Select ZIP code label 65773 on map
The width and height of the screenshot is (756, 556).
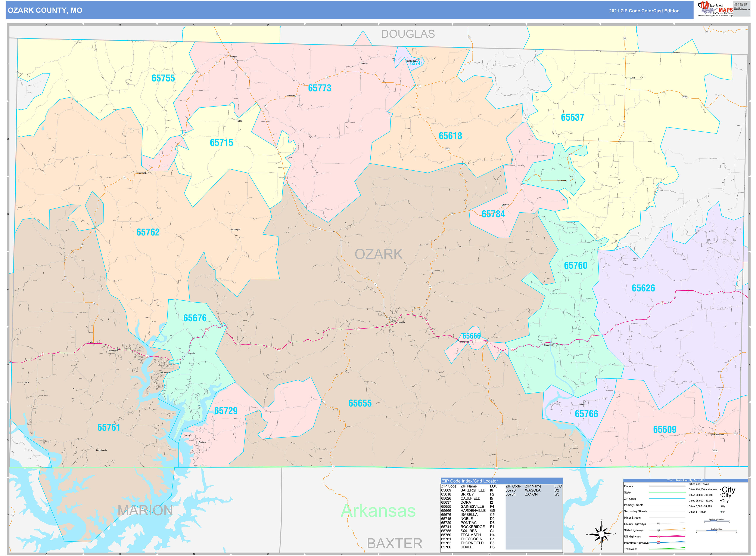click(320, 88)
